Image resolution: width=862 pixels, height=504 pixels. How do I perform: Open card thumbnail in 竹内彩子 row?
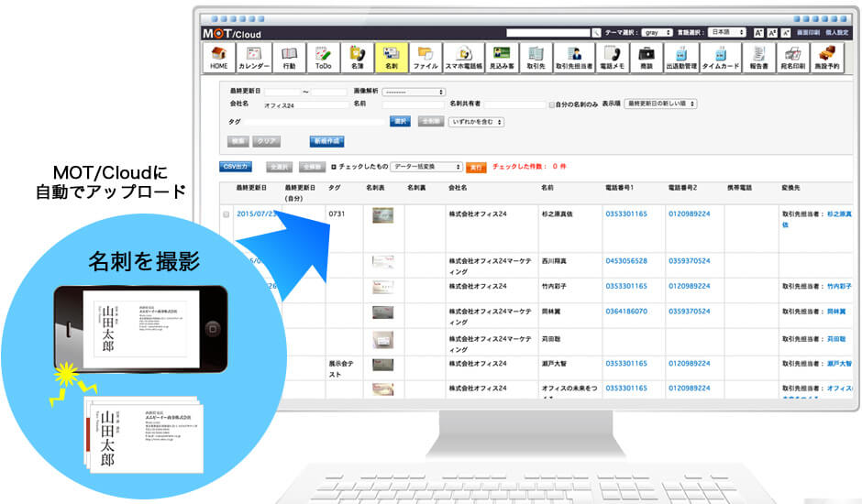tap(382, 287)
